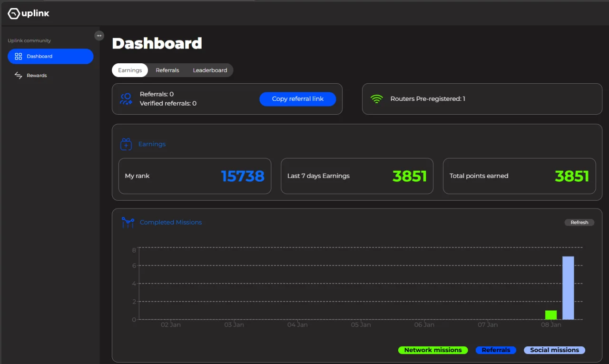Click the light blue Social missions bar
The height and width of the screenshot is (364, 609).
[568, 288]
